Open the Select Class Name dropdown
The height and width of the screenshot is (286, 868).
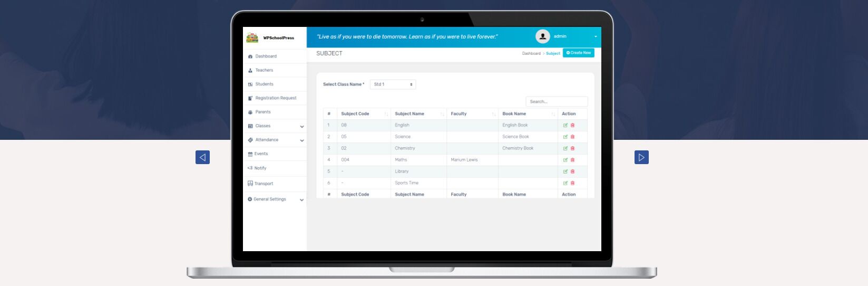(393, 84)
